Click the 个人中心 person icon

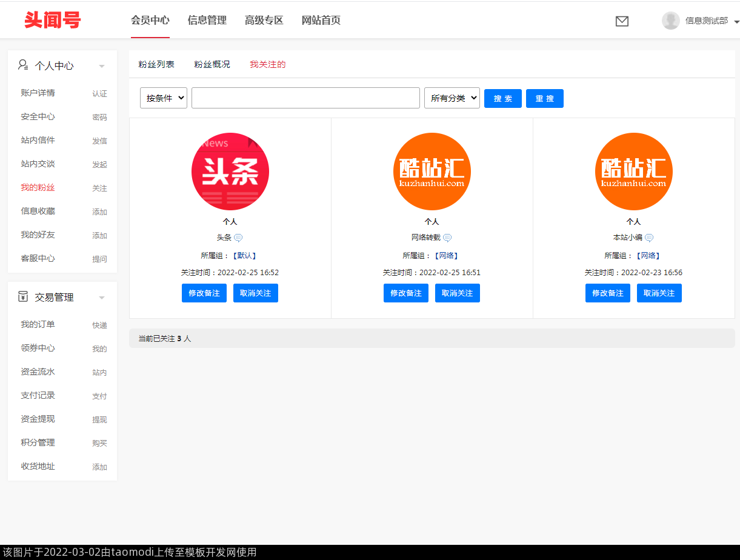[x=23, y=65]
